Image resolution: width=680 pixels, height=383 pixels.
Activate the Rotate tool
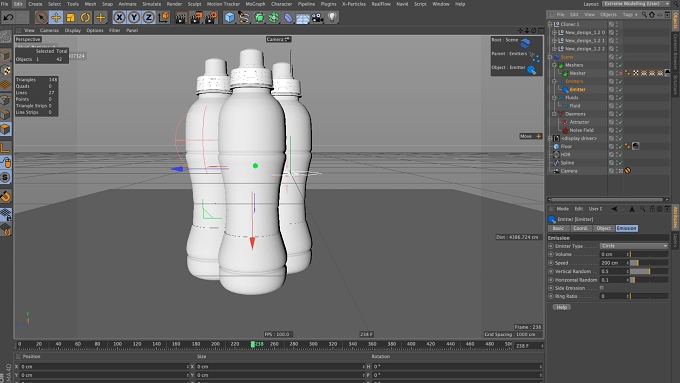[x=85, y=18]
